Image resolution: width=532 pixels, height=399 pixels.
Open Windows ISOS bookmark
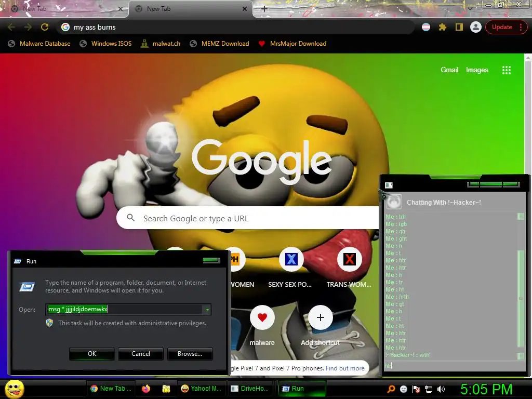[105, 44]
